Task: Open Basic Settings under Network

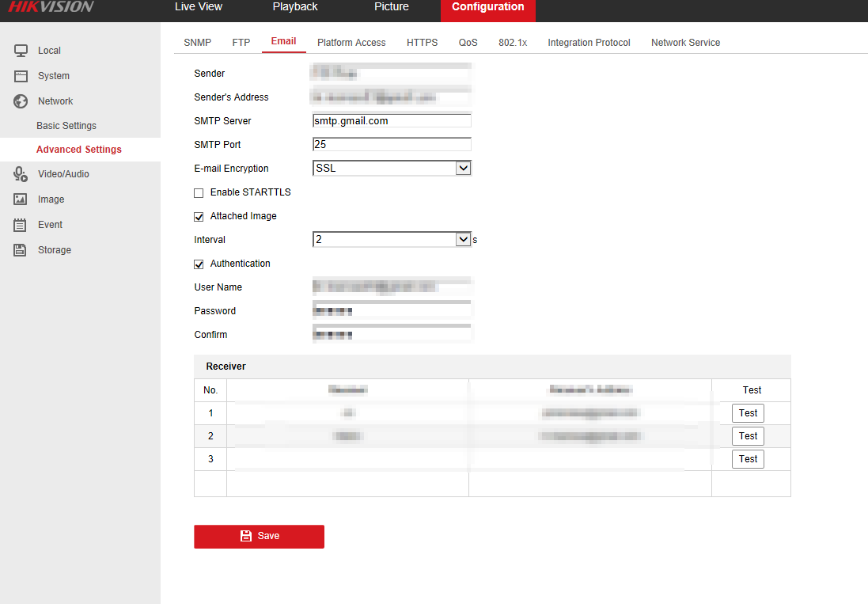Action: pyautogui.click(x=66, y=126)
